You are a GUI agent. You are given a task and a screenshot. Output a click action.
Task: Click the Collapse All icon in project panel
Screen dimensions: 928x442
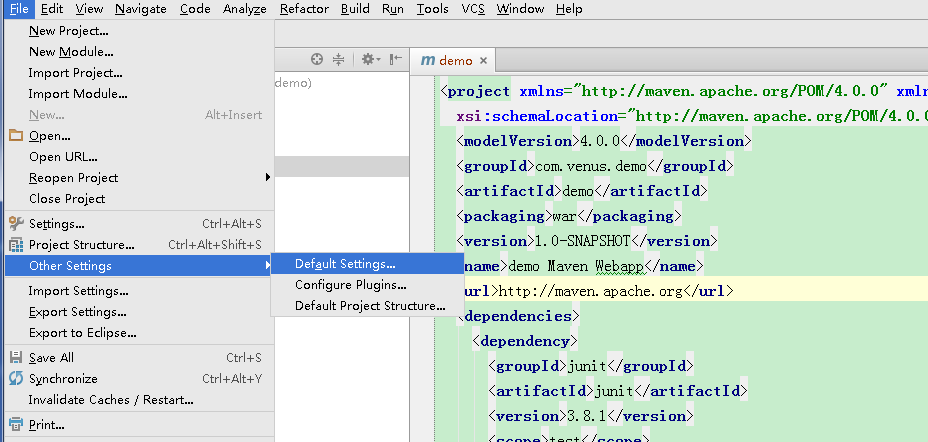tap(338, 59)
